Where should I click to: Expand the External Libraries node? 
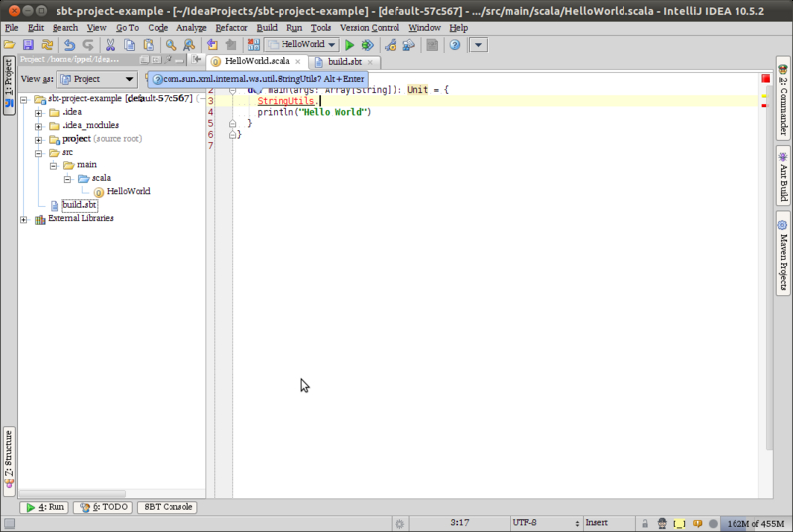(23, 219)
